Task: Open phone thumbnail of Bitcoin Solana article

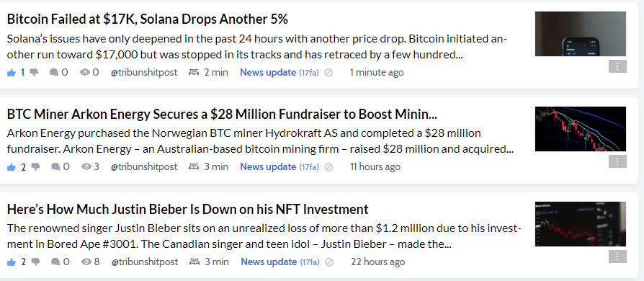Action: point(581,34)
